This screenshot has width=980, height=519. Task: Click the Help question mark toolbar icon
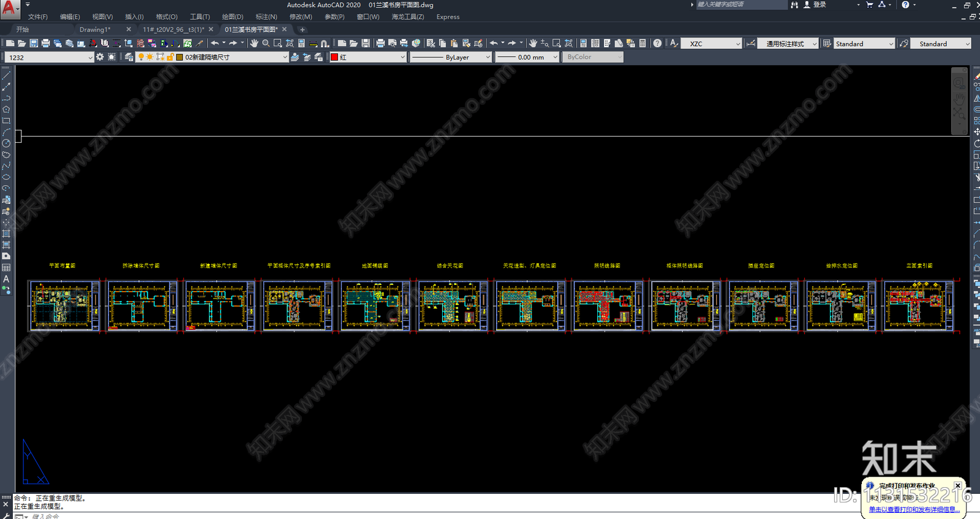tap(657, 44)
